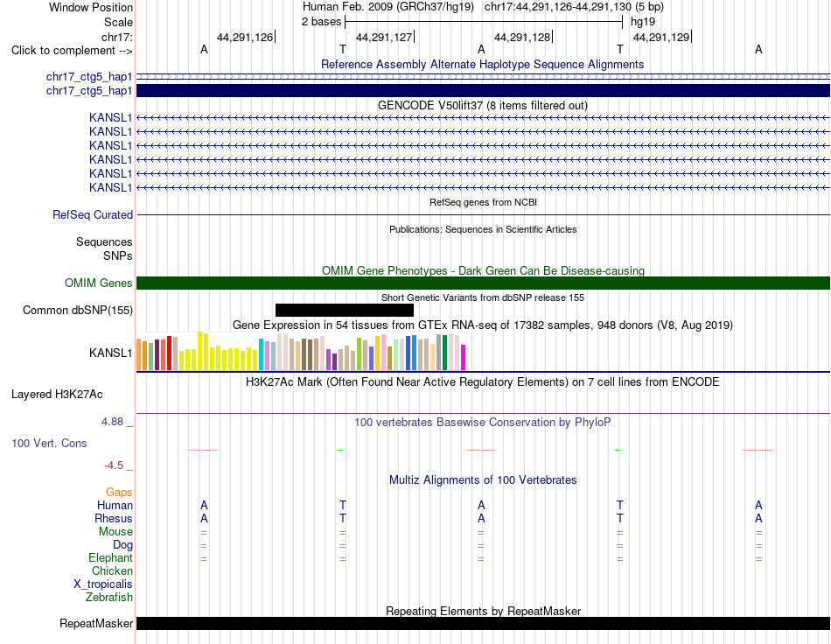831x644 pixels.
Task: Open the GTEx Gene Expression track title
Action: pos(482,325)
